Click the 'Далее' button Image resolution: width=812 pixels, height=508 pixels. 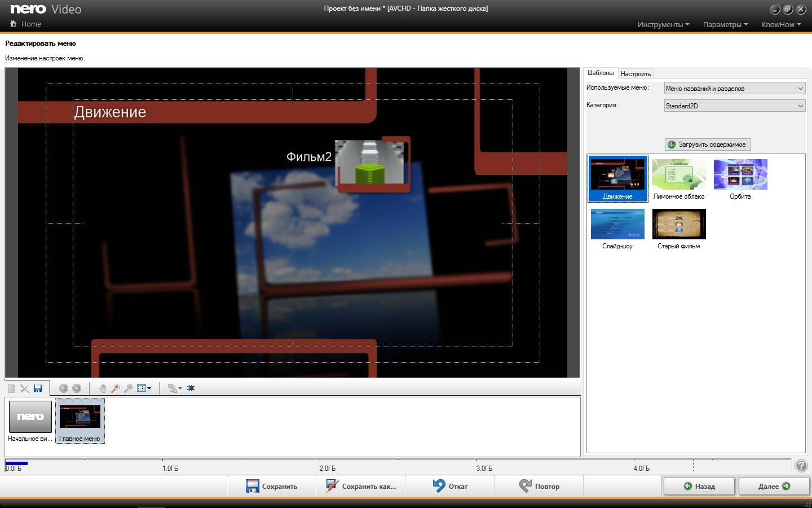774,486
